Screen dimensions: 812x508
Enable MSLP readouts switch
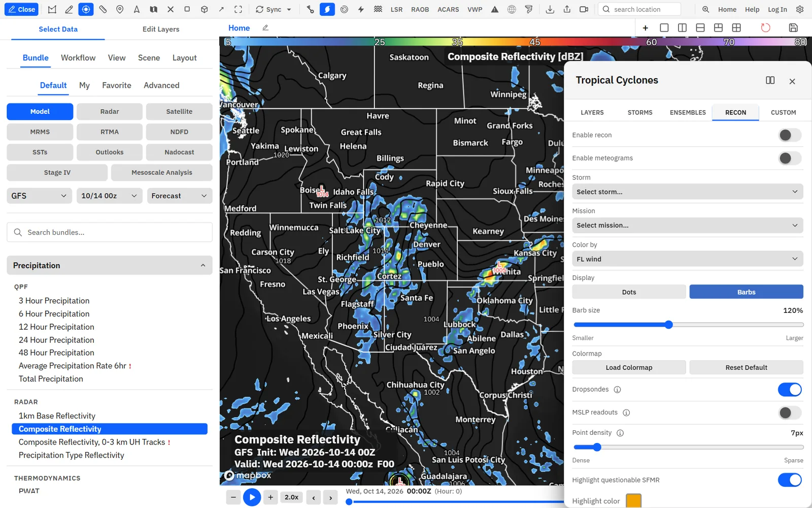[x=790, y=412]
